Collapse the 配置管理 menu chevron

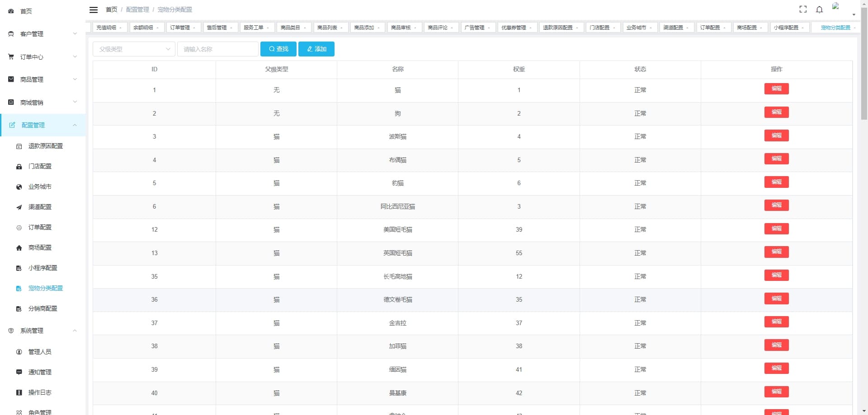pyautogui.click(x=75, y=125)
